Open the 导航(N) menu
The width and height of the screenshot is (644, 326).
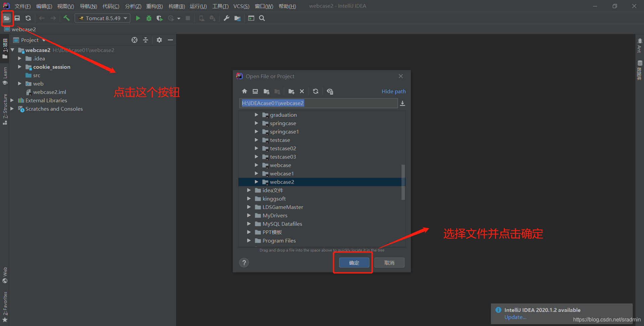[88, 6]
